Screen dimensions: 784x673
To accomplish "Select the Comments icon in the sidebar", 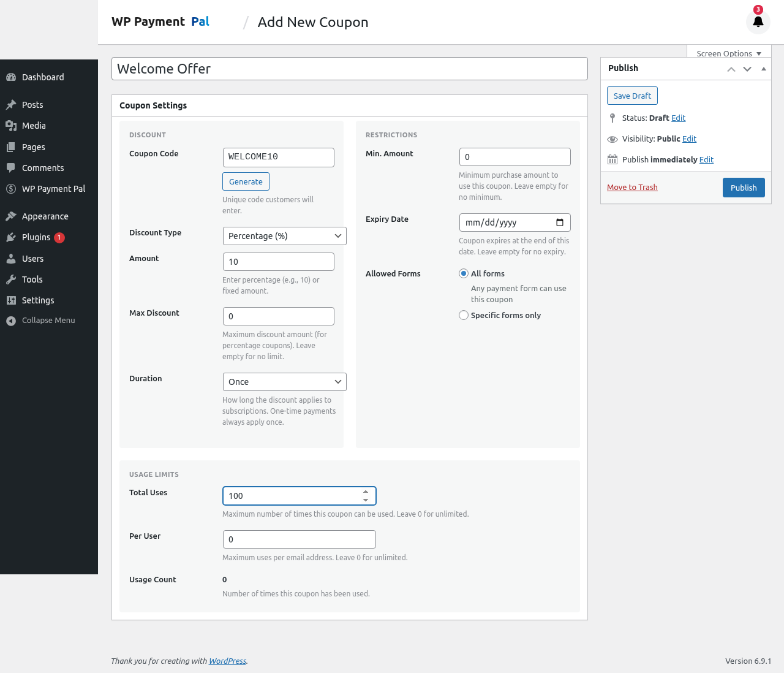I will click(x=10, y=168).
